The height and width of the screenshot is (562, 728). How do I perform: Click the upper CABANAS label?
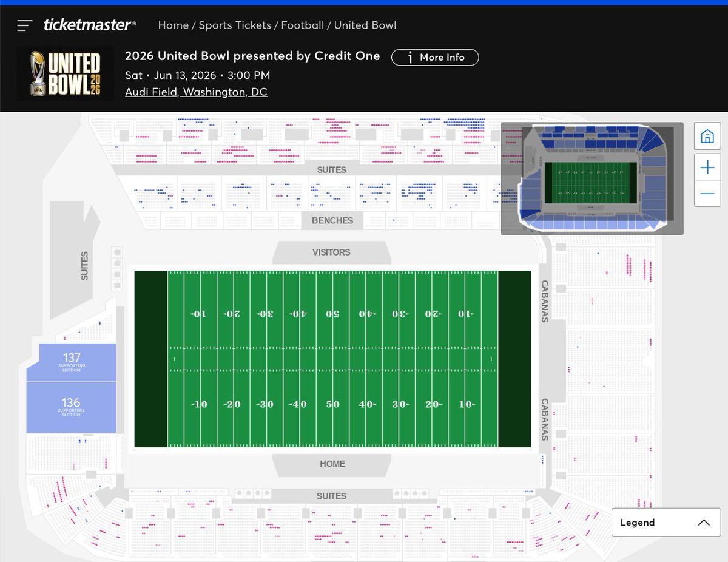tap(545, 301)
